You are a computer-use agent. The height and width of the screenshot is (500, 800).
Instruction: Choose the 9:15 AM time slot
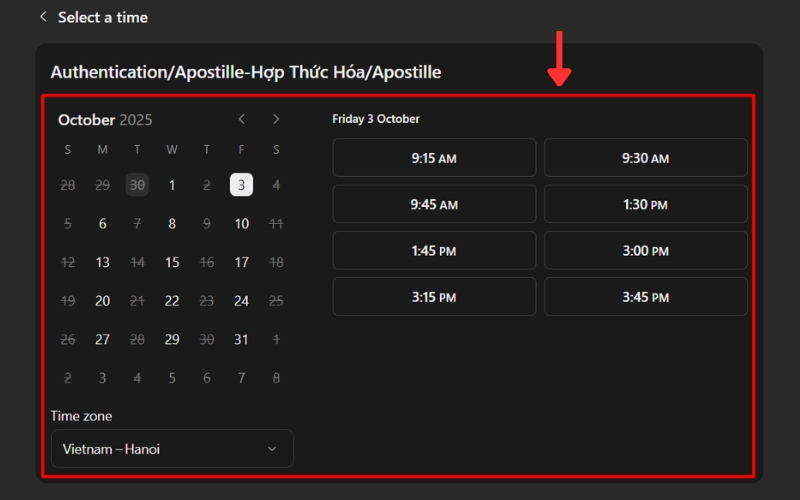tap(434, 158)
